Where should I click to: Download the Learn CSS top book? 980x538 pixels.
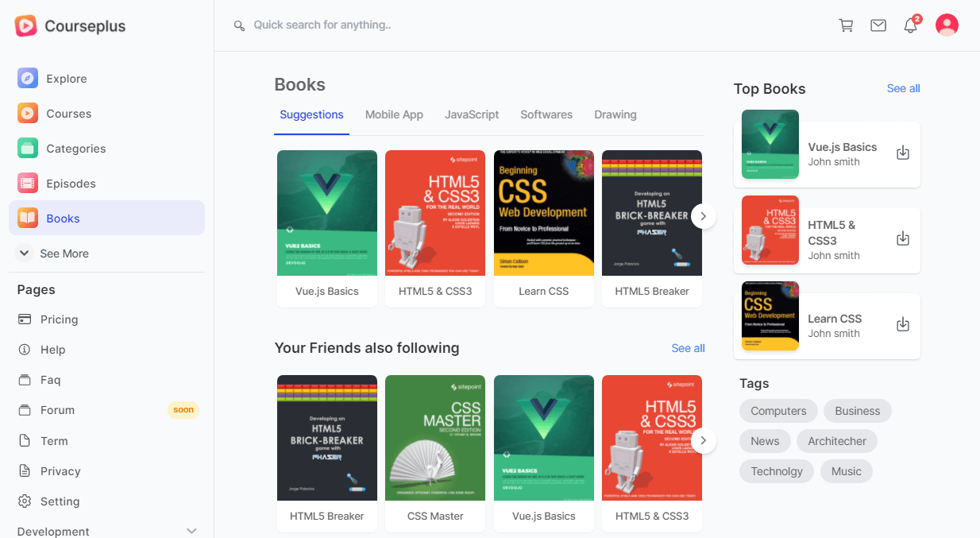point(903,324)
